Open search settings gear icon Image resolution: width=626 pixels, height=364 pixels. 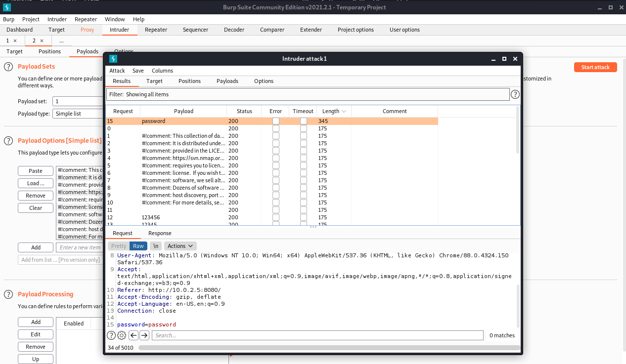pos(122,335)
